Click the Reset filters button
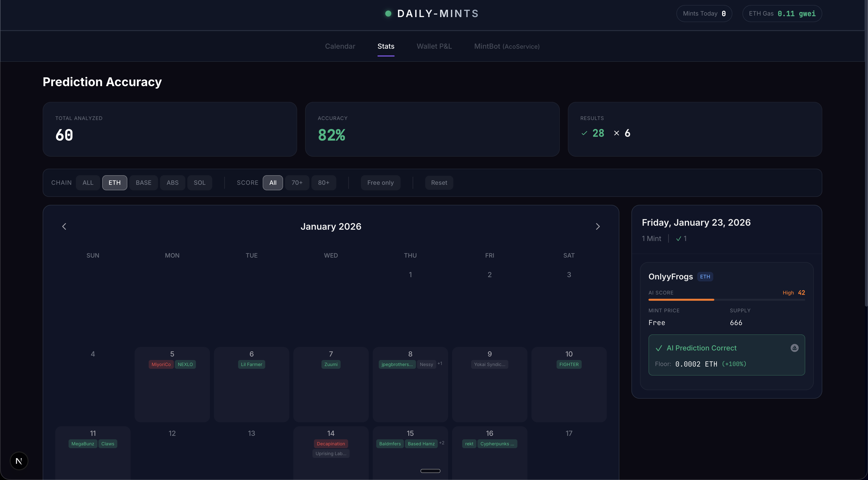868x480 pixels. point(439,183)
